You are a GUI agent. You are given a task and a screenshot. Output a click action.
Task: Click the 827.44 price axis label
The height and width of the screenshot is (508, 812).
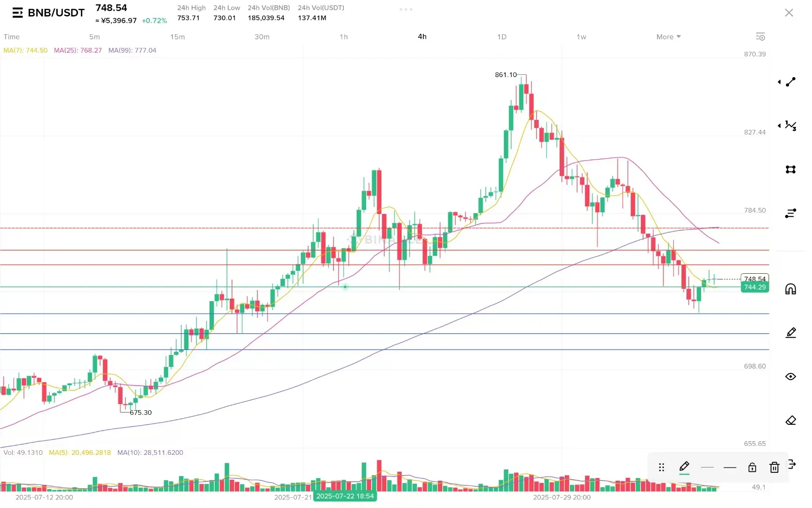click(x=755, y=132)
